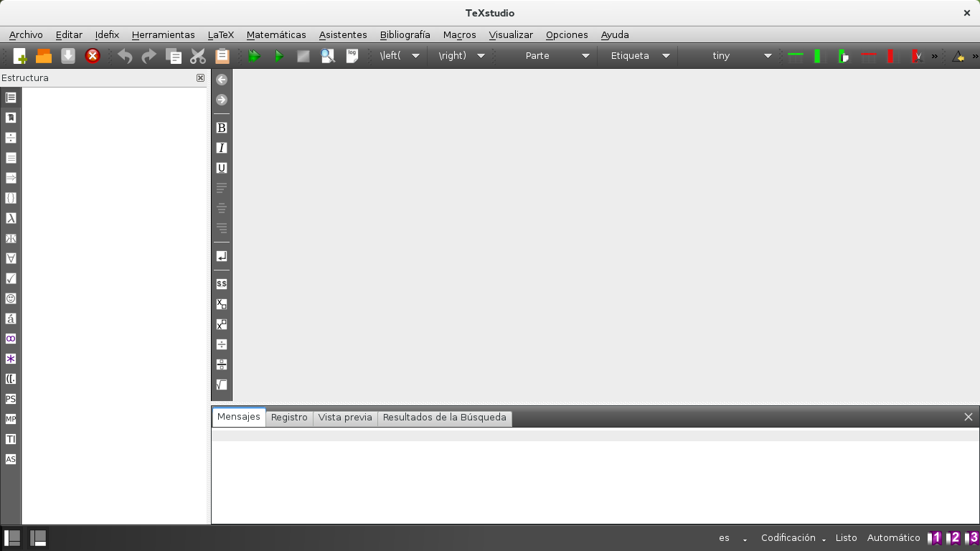Jump to bookmark 2 in the status bar
The width and height of the screenshot is (980, 551).
[953, 538]
